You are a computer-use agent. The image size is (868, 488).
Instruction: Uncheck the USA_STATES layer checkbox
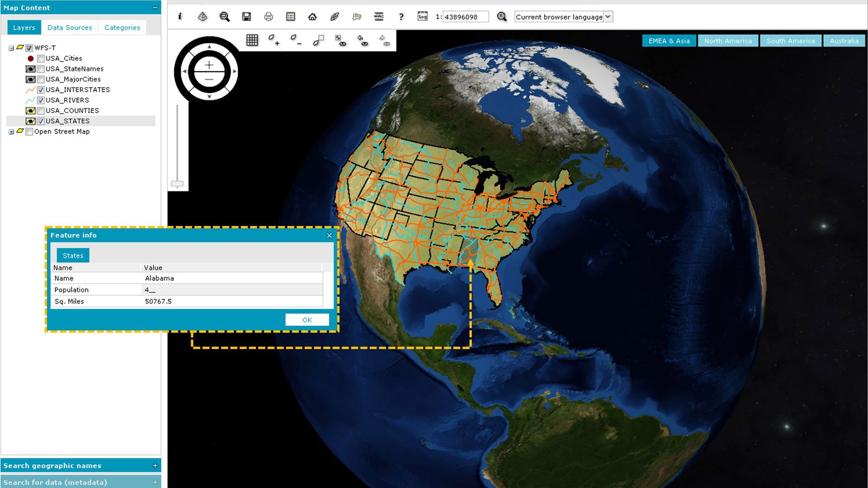(x=41, y=121)
